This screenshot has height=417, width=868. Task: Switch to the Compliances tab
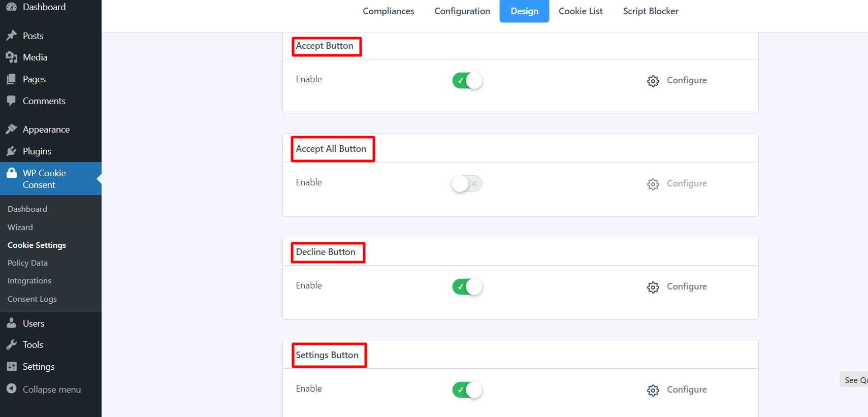pos(388,11)
